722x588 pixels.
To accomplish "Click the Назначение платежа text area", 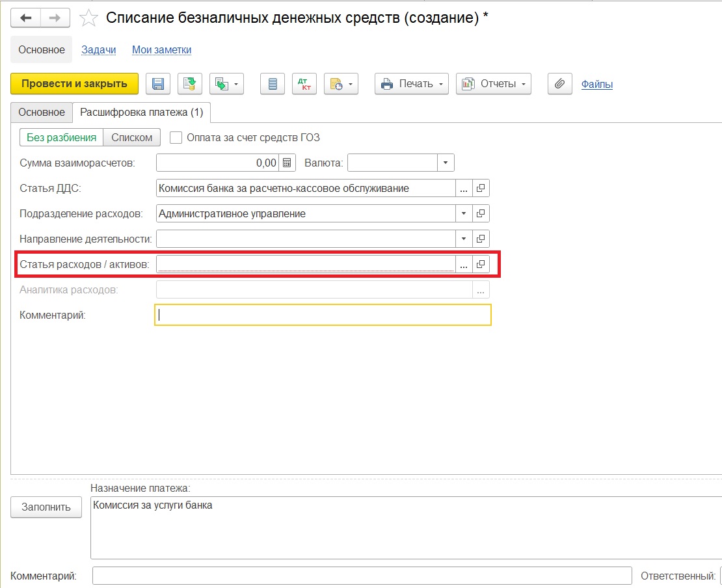I will [406, 528].
